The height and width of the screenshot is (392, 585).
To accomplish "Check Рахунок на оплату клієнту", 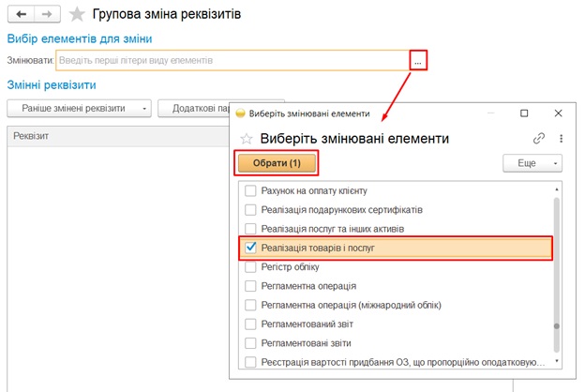I will (250, 190).
